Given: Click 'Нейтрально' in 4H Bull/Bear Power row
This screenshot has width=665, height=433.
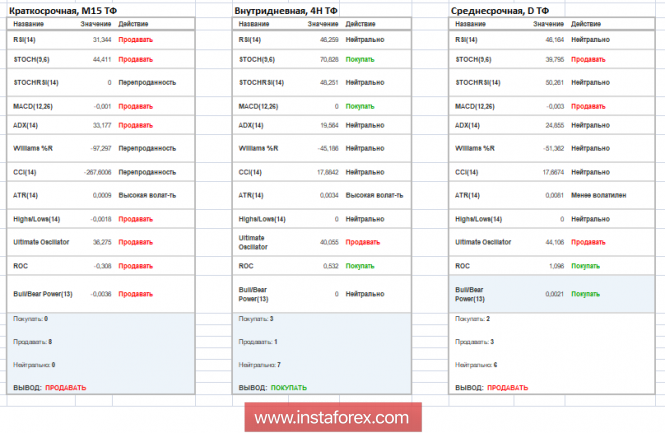Looking at the screenshot, I should coord(365,294).
